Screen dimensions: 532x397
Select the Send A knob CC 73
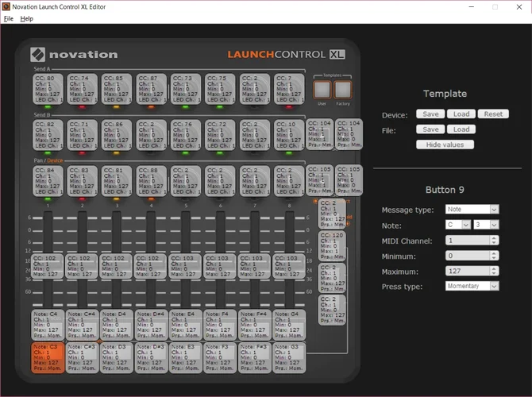(x=186, y=89)
